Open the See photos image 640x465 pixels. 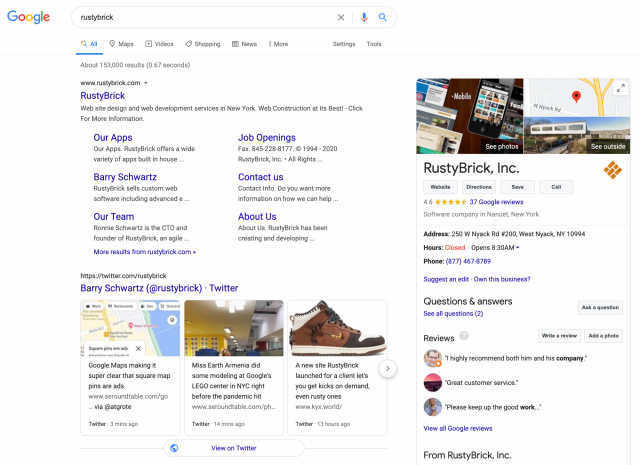point(469,116)
